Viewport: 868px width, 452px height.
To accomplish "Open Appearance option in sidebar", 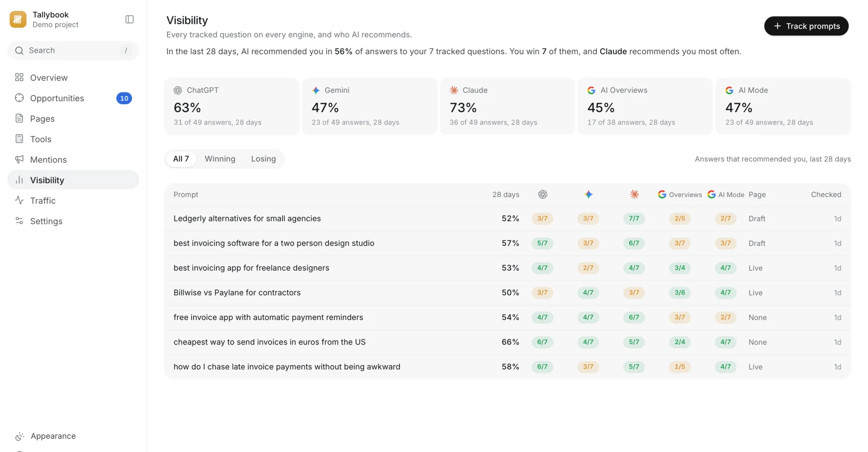I will [73, 436].
